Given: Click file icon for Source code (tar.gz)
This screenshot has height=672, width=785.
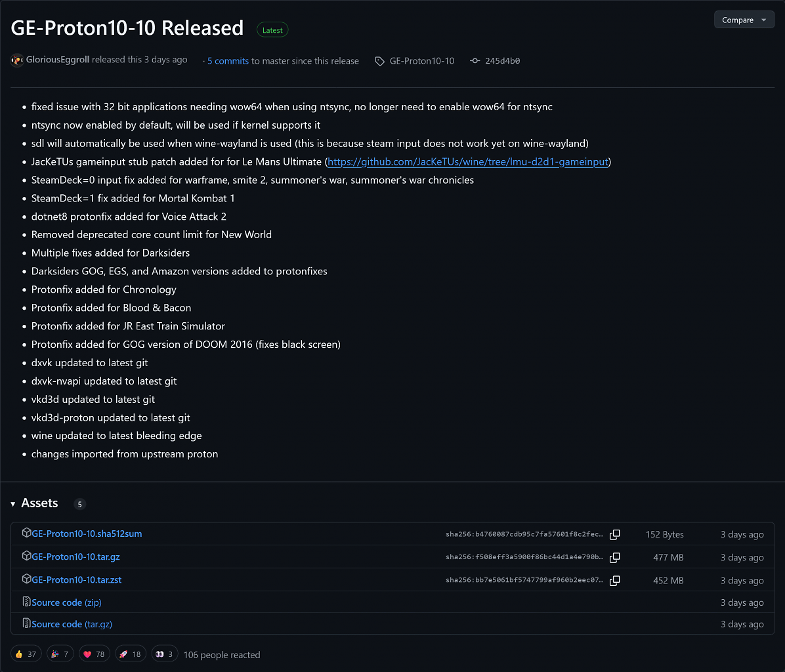Looking at the screenshot, I should (x=26, y=623).
